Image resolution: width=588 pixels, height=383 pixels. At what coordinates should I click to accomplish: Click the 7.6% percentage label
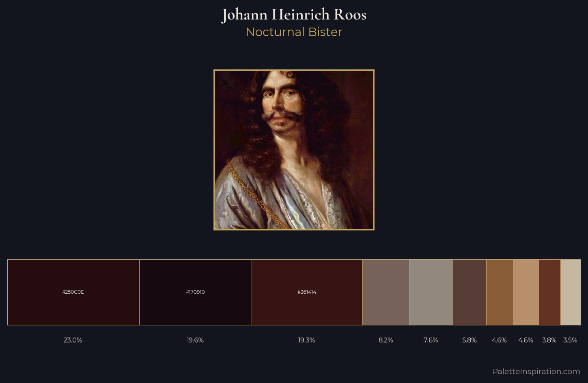[431, 340]
